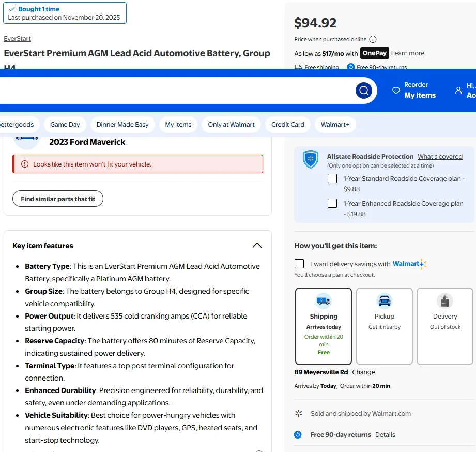Image resolution: width=476 pixels, height=452 pixels.
Task: Enable delivery savings with Walmart+
Action: (x=299, y=264)
